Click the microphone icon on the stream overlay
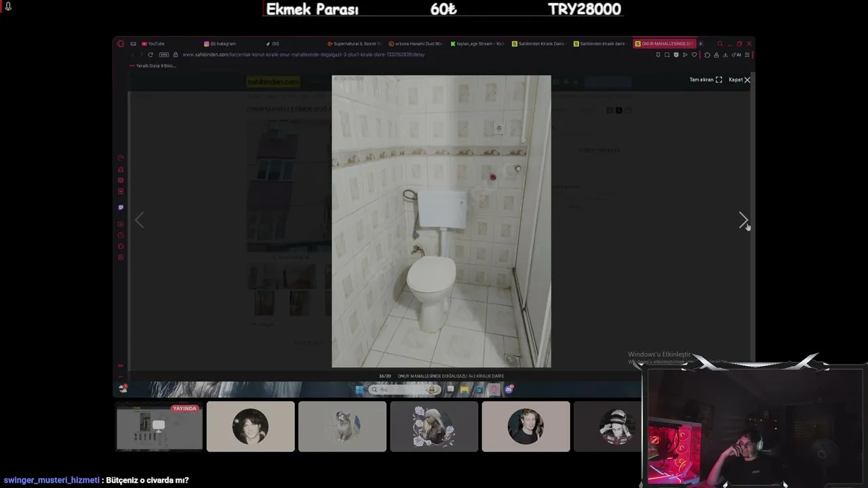Screen dimensions: 868x488 point(8,6)
